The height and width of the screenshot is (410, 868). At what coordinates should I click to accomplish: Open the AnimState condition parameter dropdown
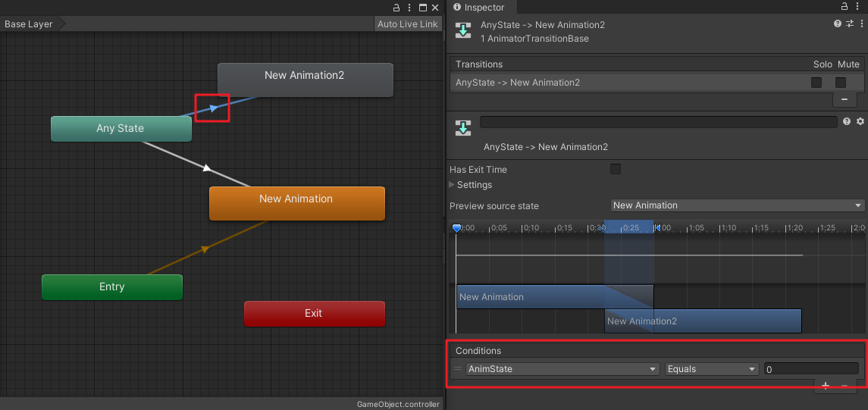click(562, 369)
